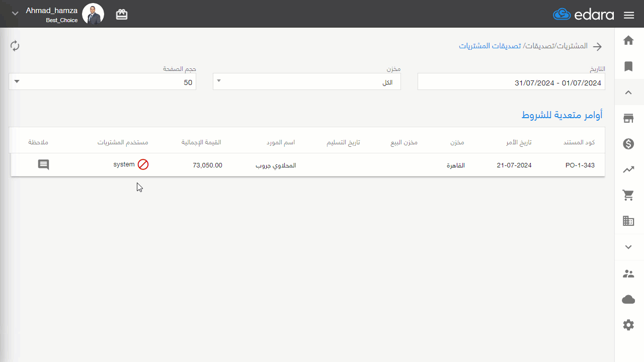Open the people users sidebar icon

[628, 274]
